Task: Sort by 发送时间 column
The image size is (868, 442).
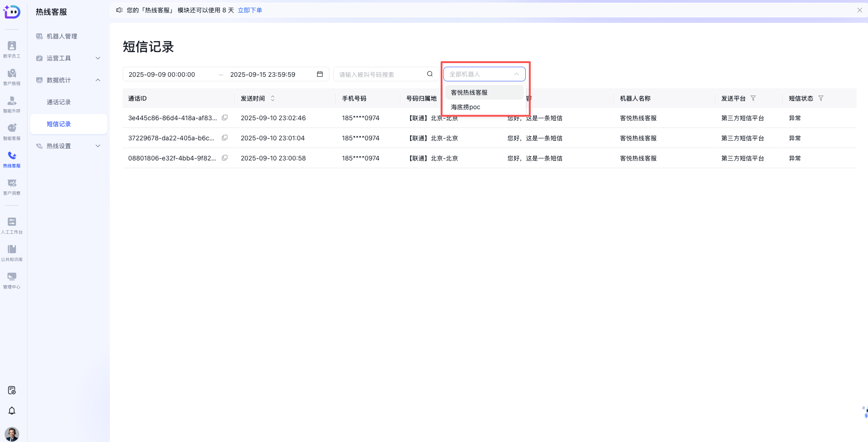Action: (273, 98)
